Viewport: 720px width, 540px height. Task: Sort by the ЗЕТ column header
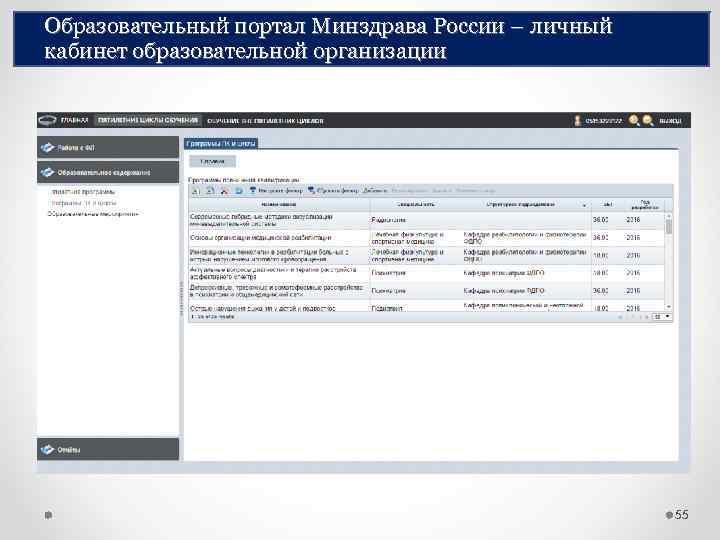click(x=608, y=205)
